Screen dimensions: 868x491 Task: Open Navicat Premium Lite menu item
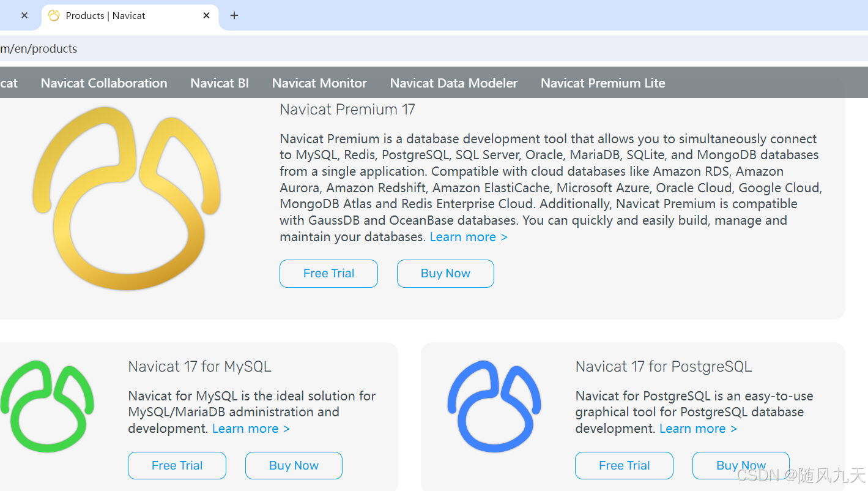(603, 83)
